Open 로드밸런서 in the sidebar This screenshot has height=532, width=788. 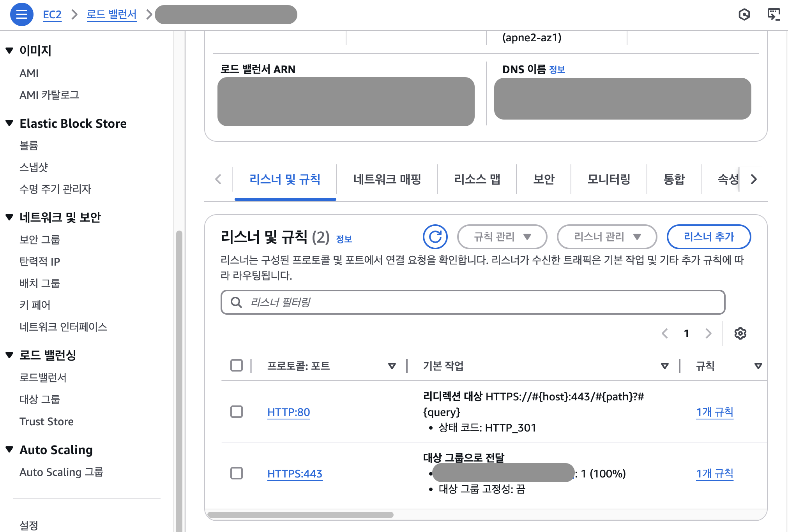(x=43, y=377)
